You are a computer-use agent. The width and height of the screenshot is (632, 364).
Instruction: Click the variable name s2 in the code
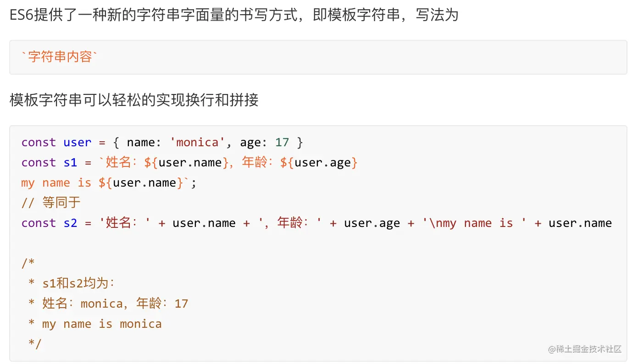[70, 223]
